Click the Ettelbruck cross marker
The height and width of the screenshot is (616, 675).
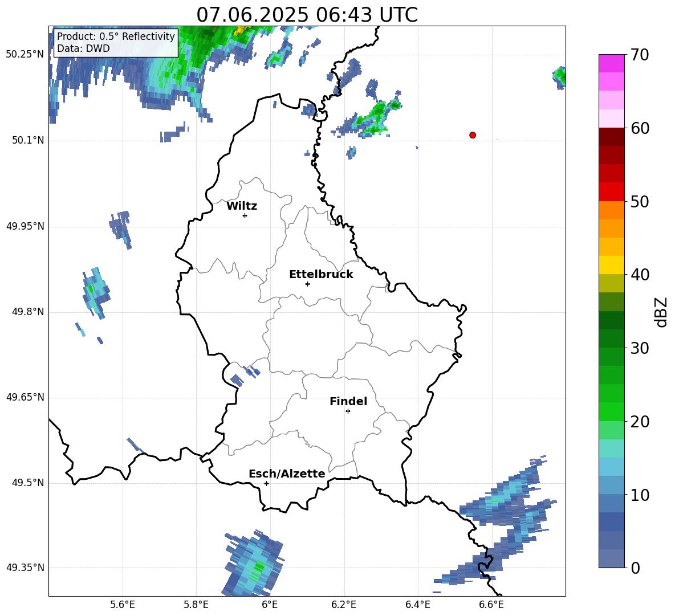pos(307,284)
